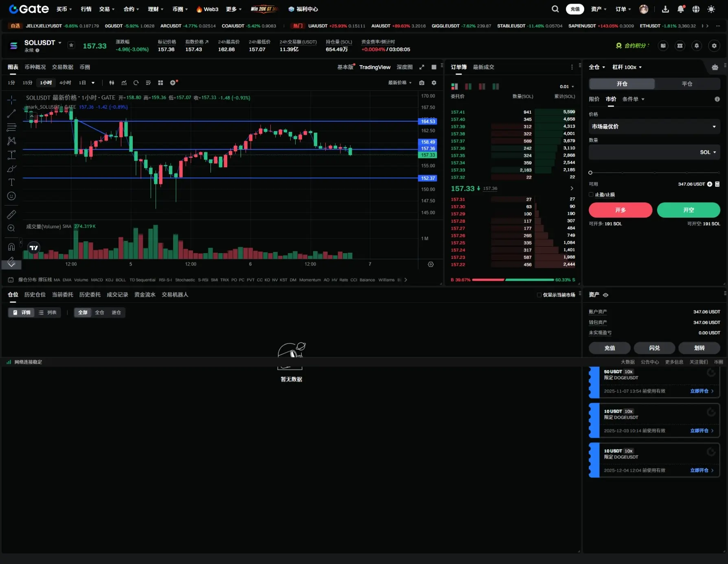
Task: Filter positions by 全仓
Action: pyautogui.click(x=99, y=313)
